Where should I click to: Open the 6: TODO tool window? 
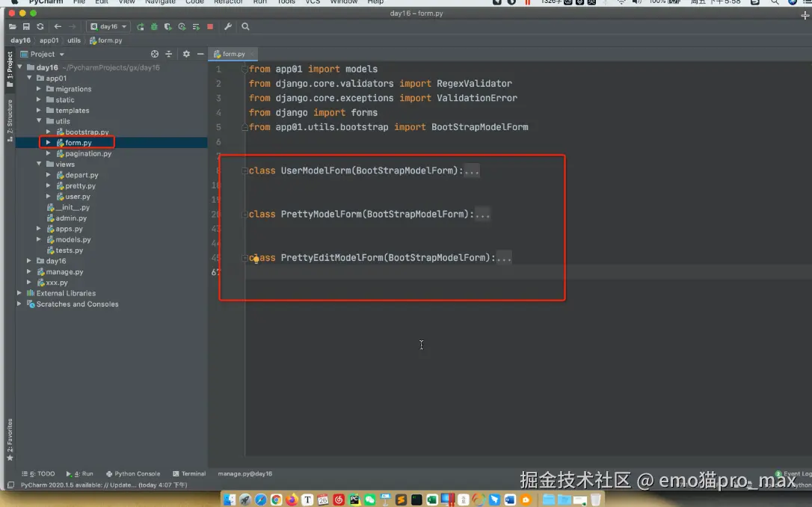(38, 473)
